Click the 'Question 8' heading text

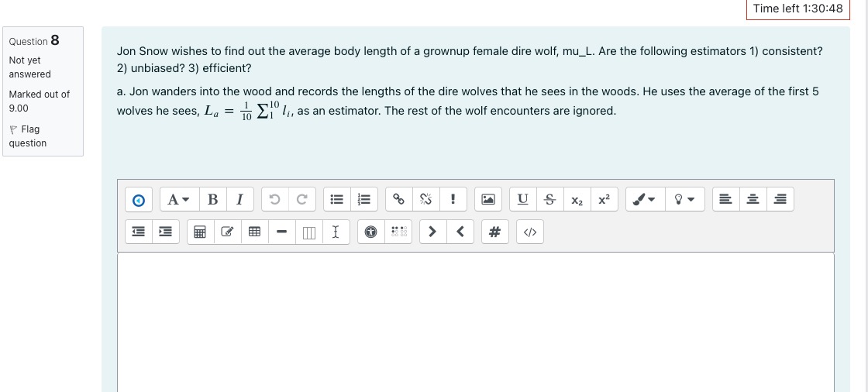tap(34, 40)
